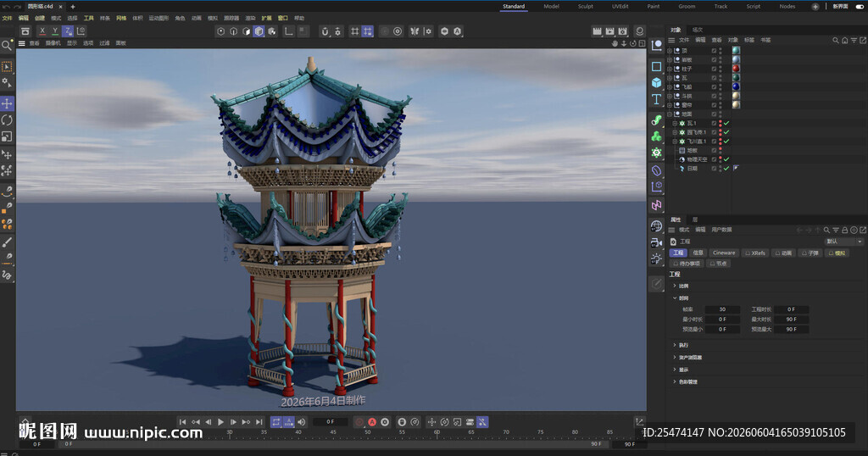
Task: Select the paint brush tool in left toolbar
Action: click(7, 242)
